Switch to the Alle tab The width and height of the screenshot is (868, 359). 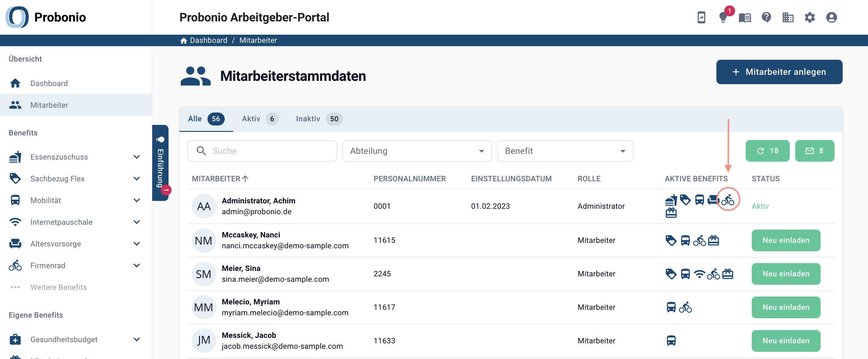coord(206,119)
